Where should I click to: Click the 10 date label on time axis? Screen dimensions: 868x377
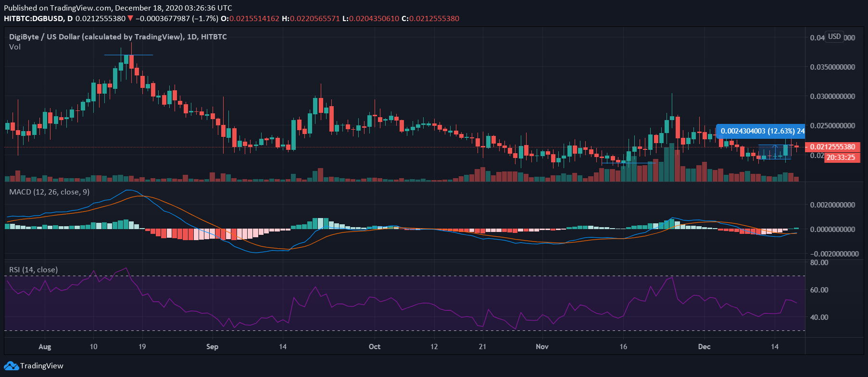pyautogui.click(x=93, y=346)
